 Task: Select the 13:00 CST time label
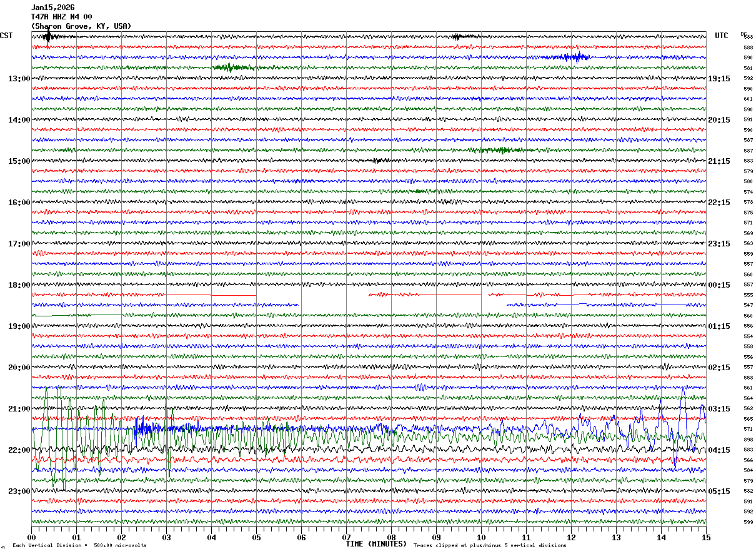(x=19, y=79)
